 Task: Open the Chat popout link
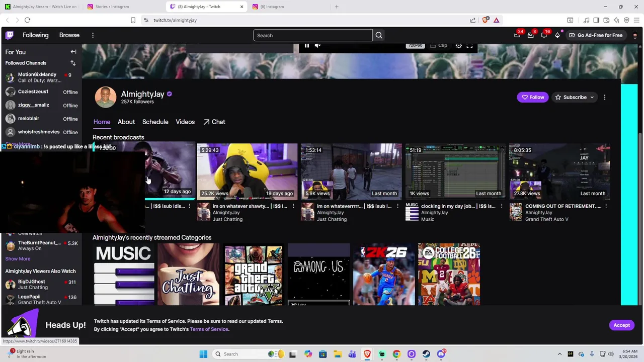click(214, 122)
